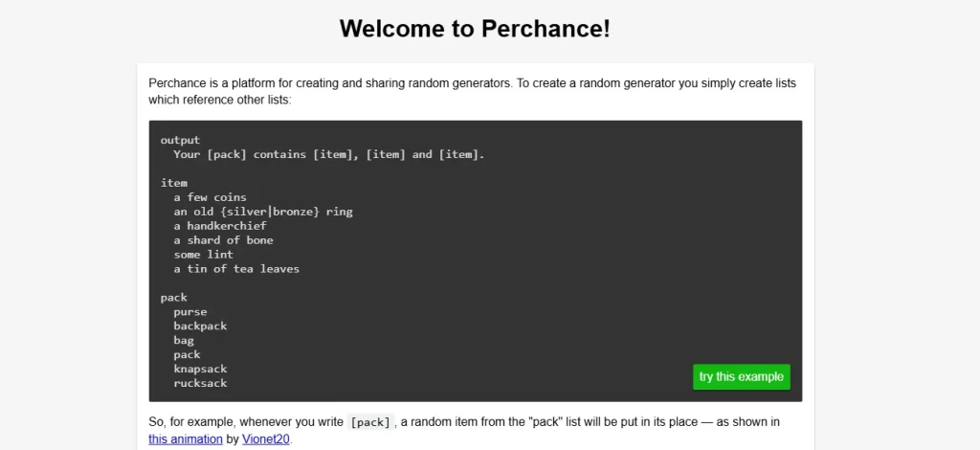Select the 'a handkerchief' code line
Screen dimensions: 980x450
220,226
